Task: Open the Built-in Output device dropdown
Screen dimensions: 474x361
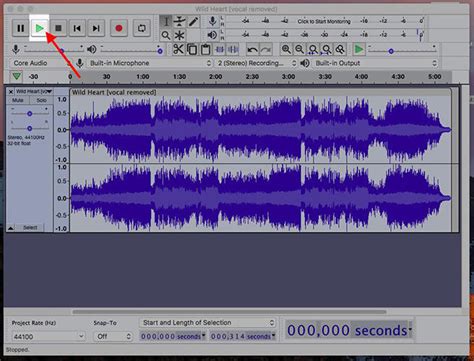Action: tap(375, 63)
